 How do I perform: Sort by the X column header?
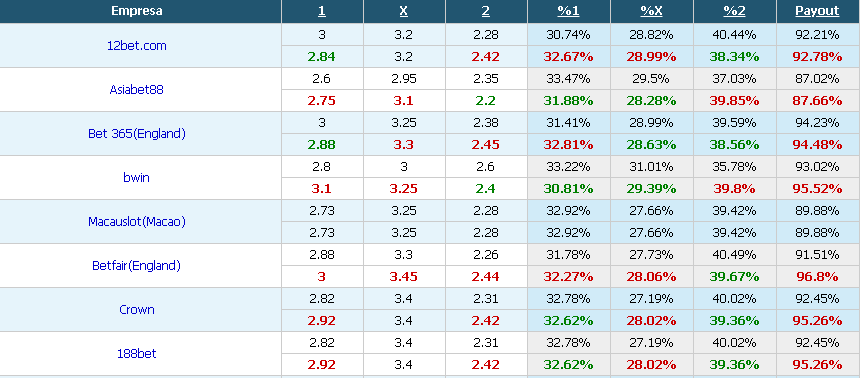pos(404,11)
